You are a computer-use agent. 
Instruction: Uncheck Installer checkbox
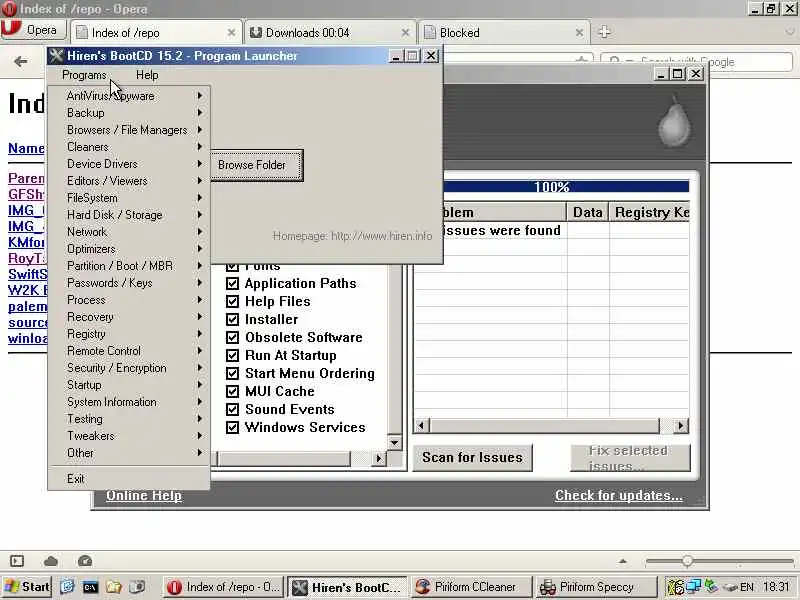(232, 319)
